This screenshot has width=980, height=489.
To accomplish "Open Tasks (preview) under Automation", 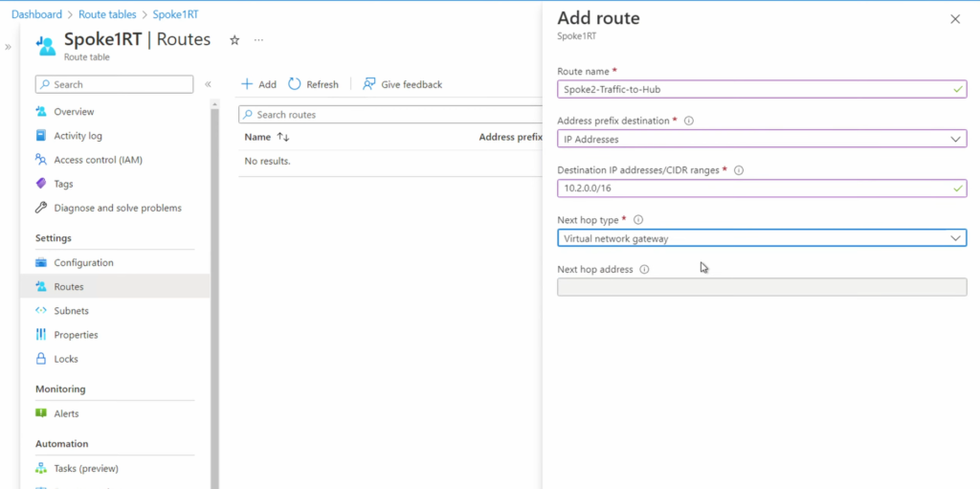I will pyautogui.click(x=86, y=468).
